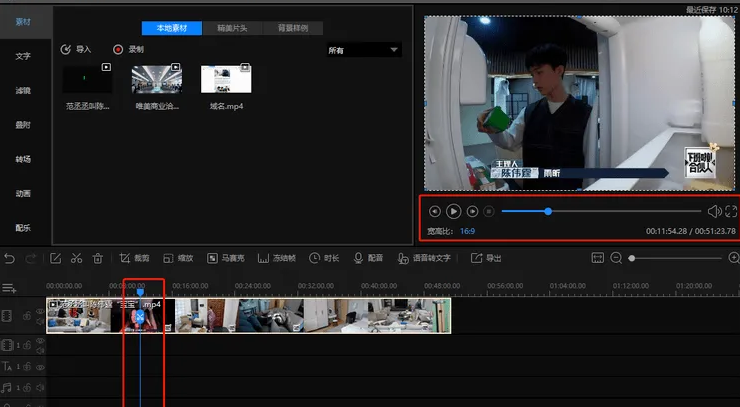Open the 所有 filter dropdown
Viewport: 740px width, 407px height.
point(364,50)
